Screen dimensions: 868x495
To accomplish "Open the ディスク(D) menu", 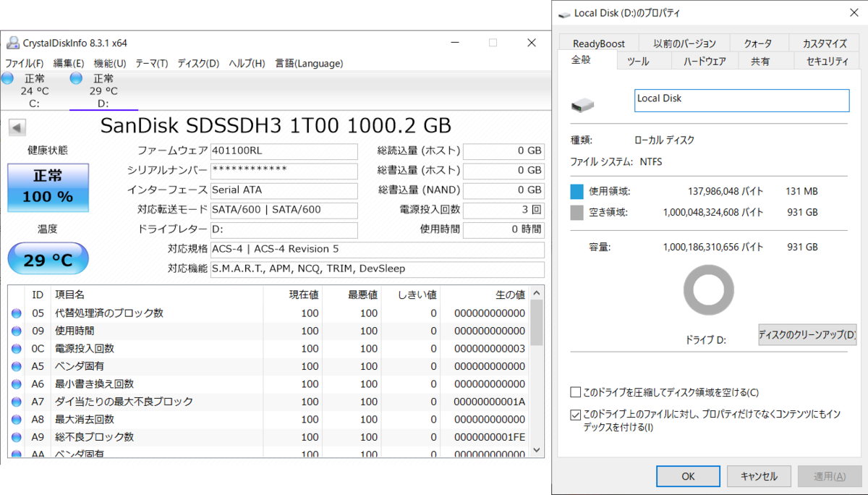I will click(198, 63).
